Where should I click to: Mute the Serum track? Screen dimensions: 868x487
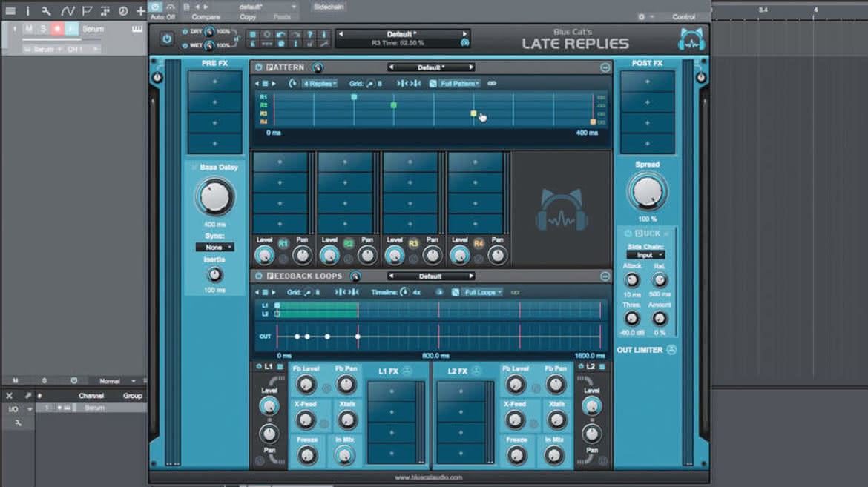coord(28,29)
